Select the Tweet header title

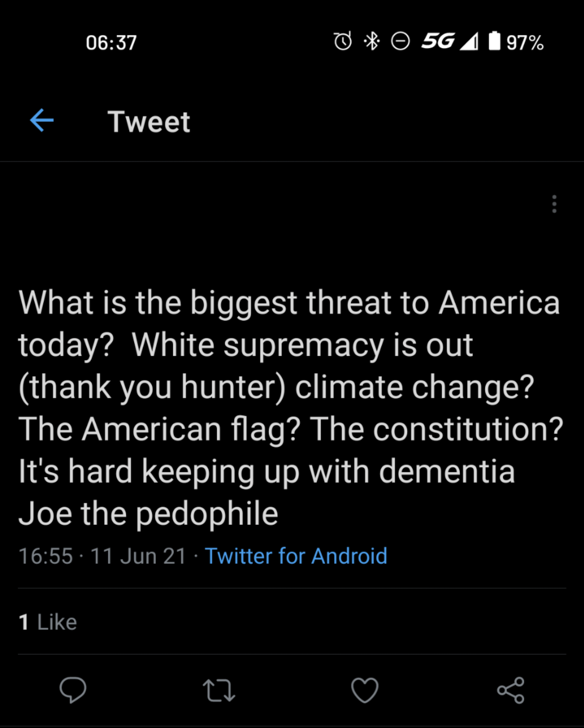(x=149, y=122)
